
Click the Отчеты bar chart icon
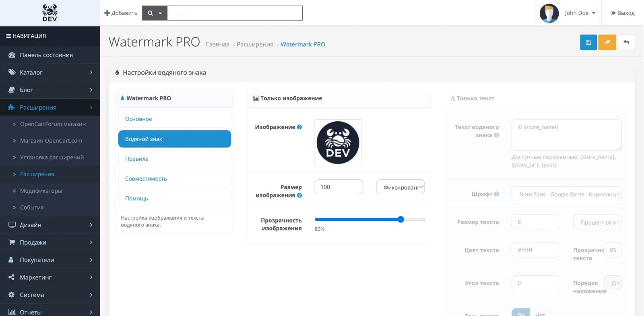point(12,312)
